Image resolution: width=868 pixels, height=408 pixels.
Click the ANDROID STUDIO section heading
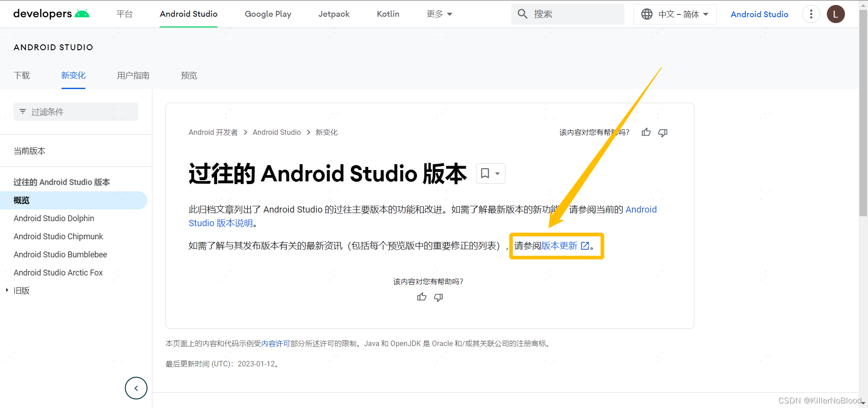tap(53, 47)
